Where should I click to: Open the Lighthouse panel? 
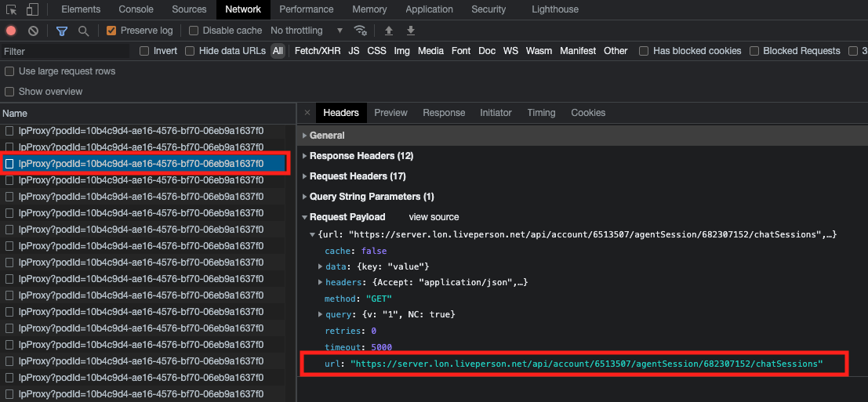(x=554, y=9)
